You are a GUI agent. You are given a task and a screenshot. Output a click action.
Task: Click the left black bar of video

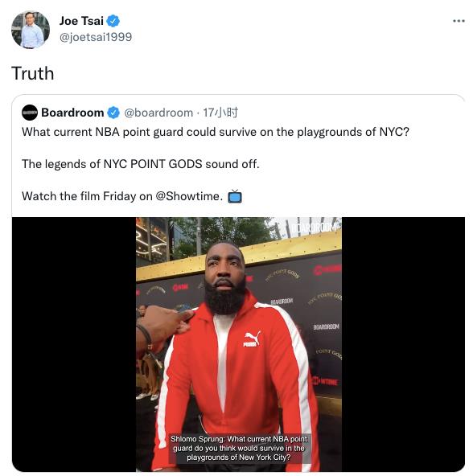coord(74,344)
